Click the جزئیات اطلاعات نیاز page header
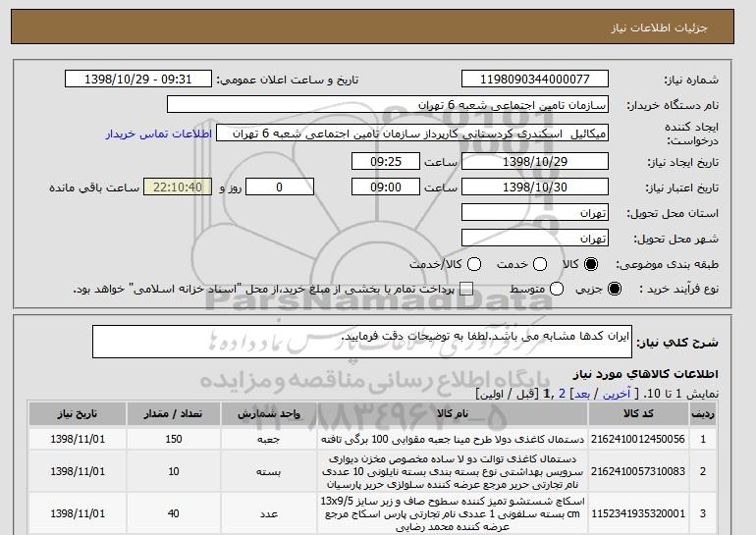The height and width of the screenshot is (535, 756). (x=659, y=27)
